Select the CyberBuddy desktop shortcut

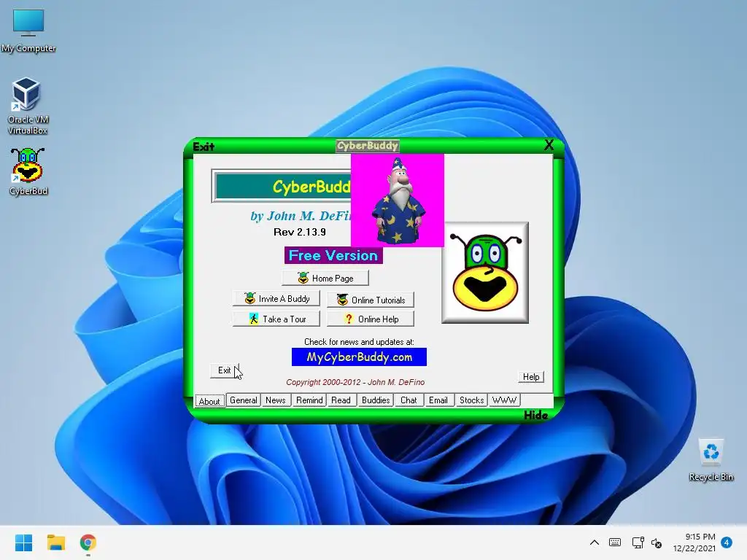pyautogui.click(x=28, y=171)
